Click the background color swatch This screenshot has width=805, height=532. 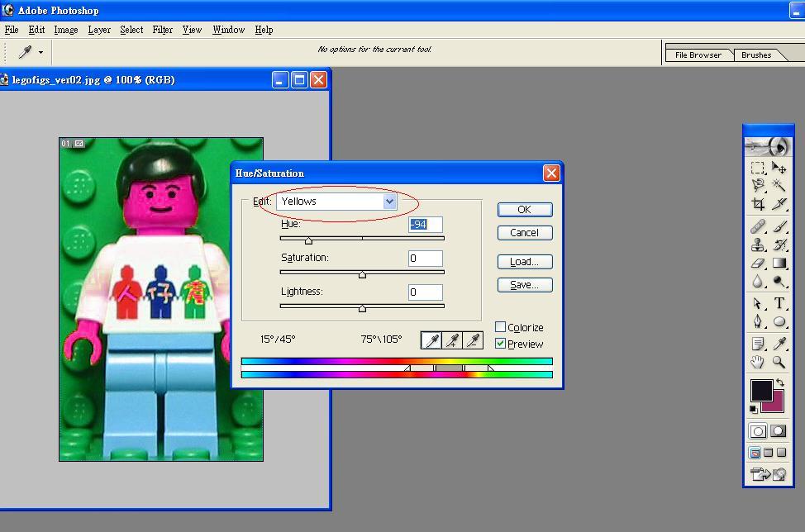(778, 405)
